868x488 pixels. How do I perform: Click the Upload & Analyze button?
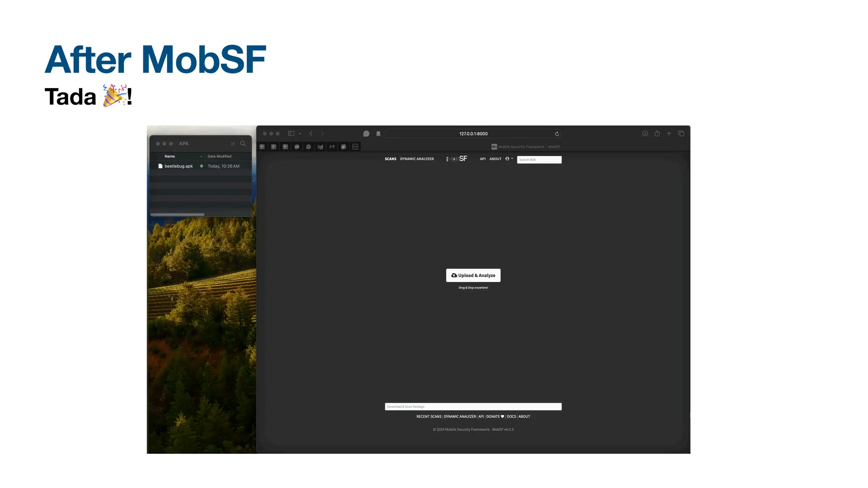tap(473, 275)
